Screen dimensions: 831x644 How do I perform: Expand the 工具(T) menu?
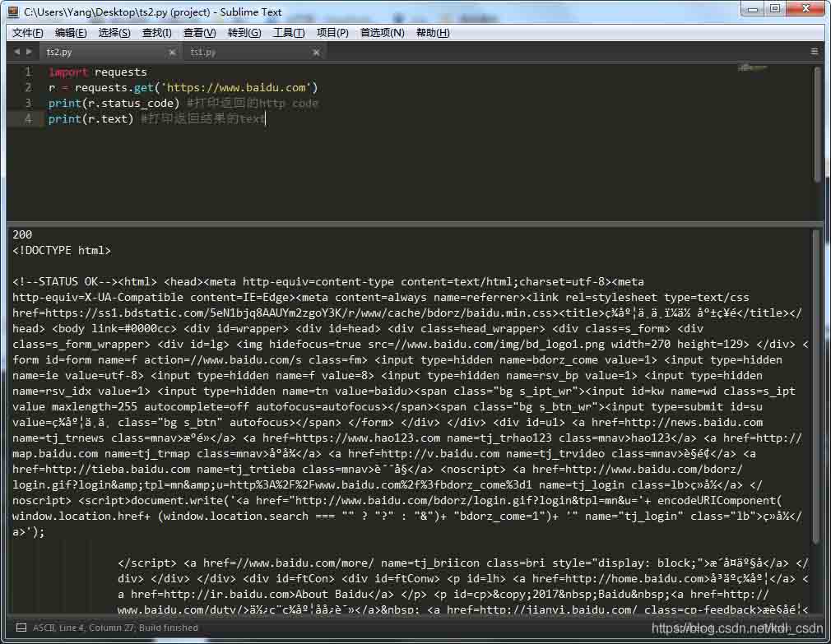point(288,33)
